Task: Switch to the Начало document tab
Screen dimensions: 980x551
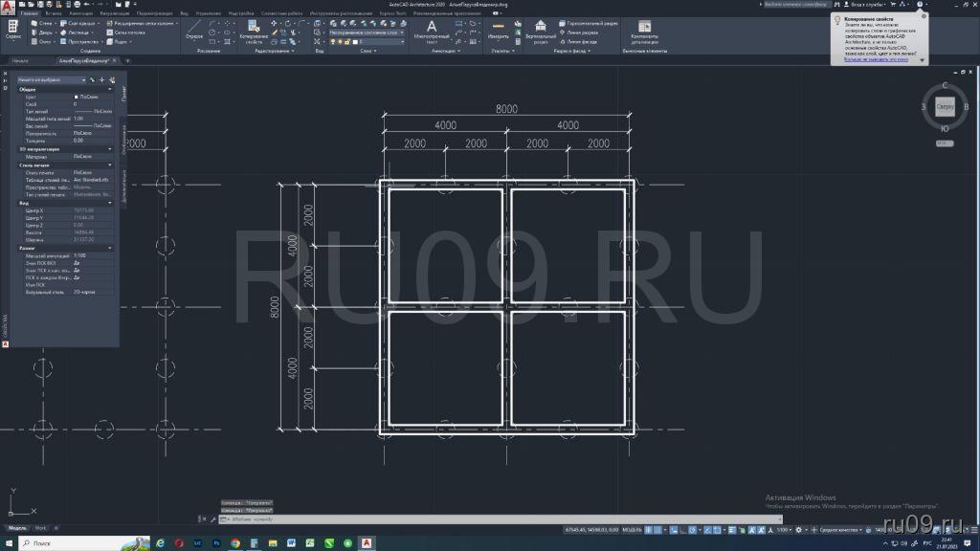Action: click(x=21, y=60)
